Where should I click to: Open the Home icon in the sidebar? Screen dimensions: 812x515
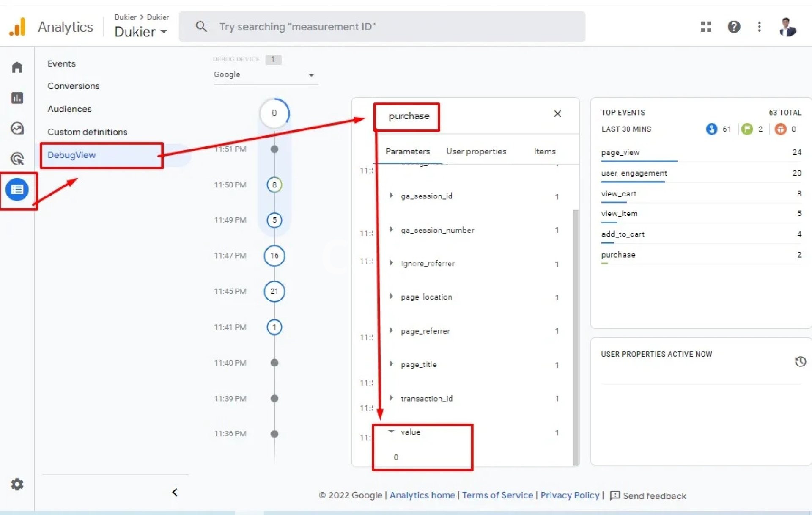point(17,68)
